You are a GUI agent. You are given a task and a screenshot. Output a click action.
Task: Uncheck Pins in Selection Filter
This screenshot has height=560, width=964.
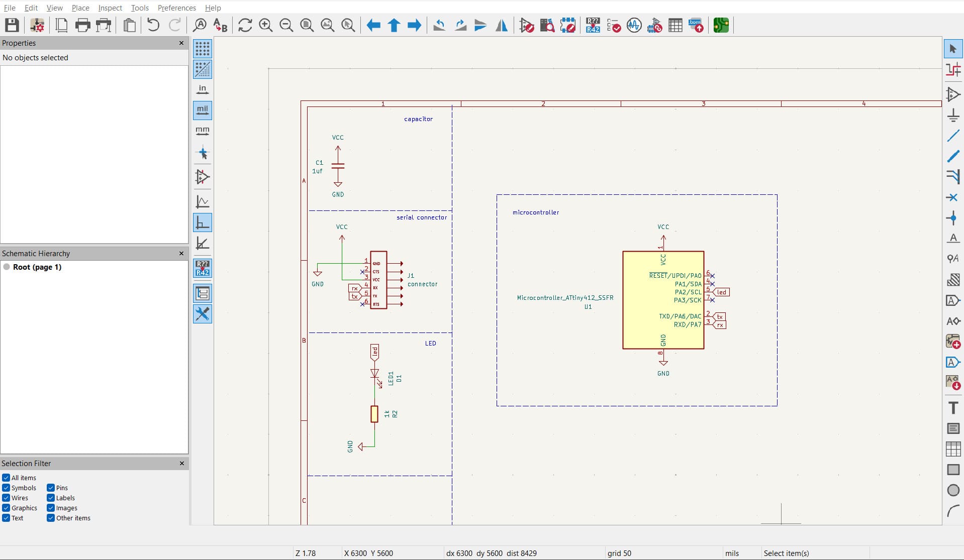(50, 488)
